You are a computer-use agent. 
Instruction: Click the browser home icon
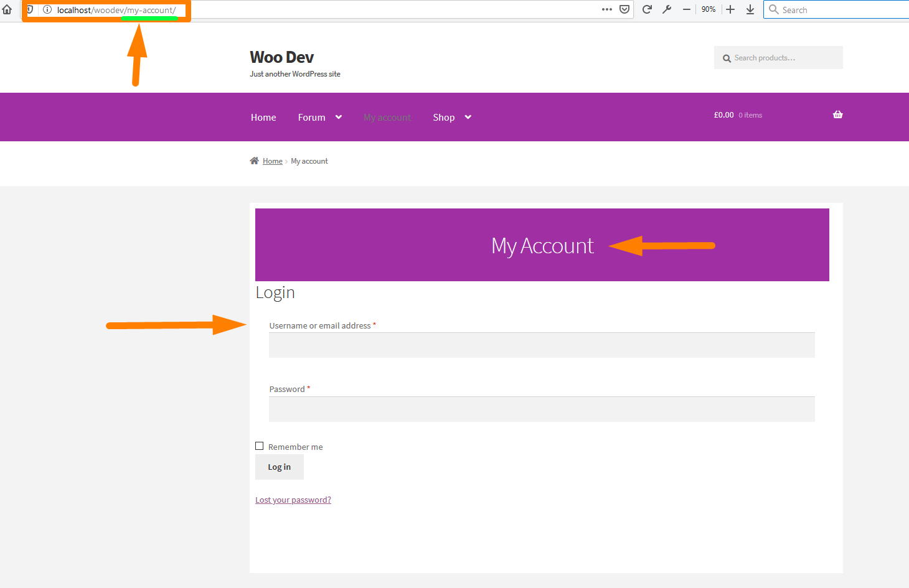[7, 9]
